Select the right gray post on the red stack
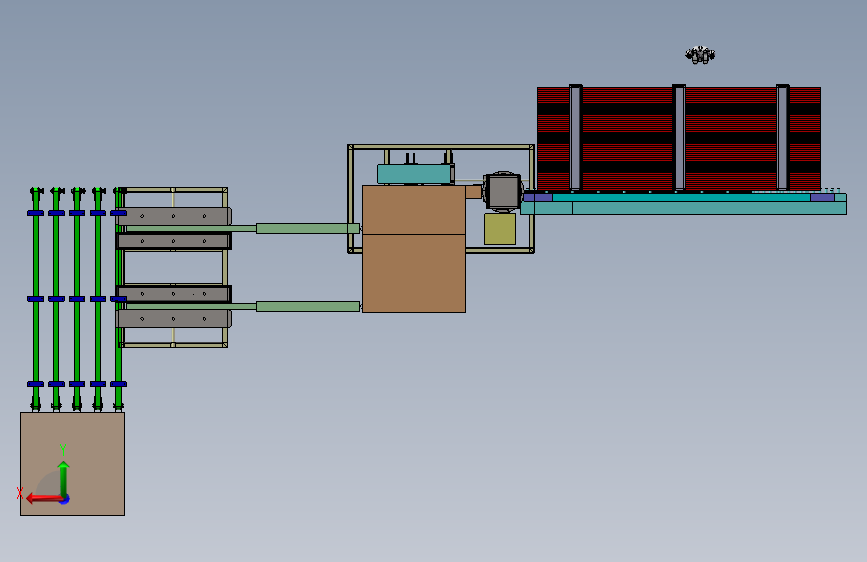This screenshot has height=562, width=867. pyautogui.click(x=782, y=137)
